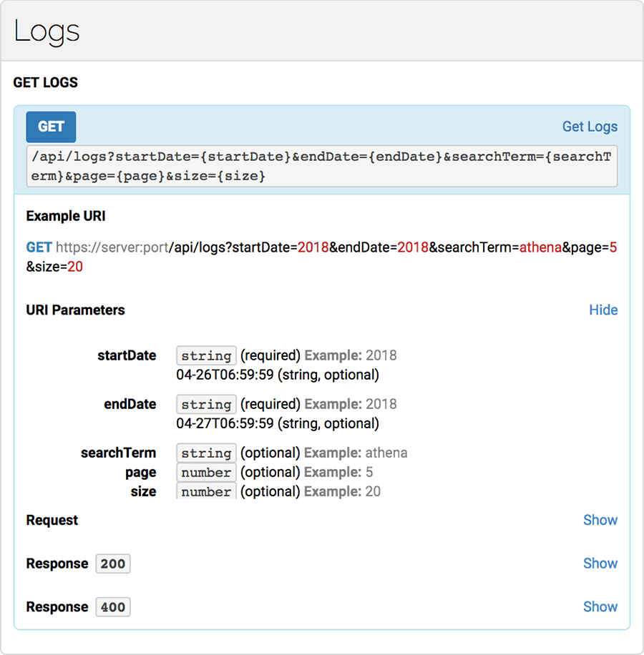Click the blue GET method button
Image resolution: width=644 pixels, height=655 pixels.
click(x=51, y=127)
